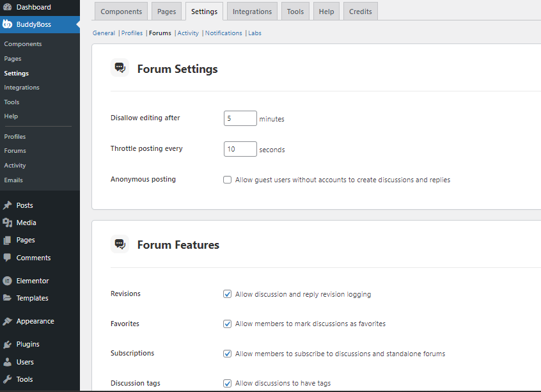Open the Activity settings sub-link
The image size is (541, 392).
(x=188, y=33)
